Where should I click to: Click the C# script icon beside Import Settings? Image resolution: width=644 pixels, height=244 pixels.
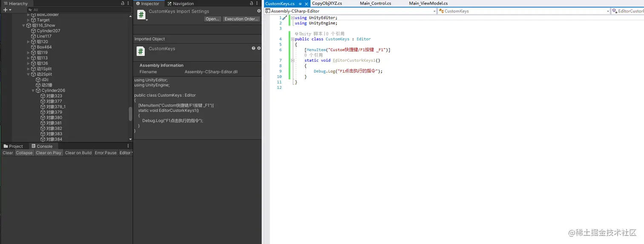(x=141, y=14)
